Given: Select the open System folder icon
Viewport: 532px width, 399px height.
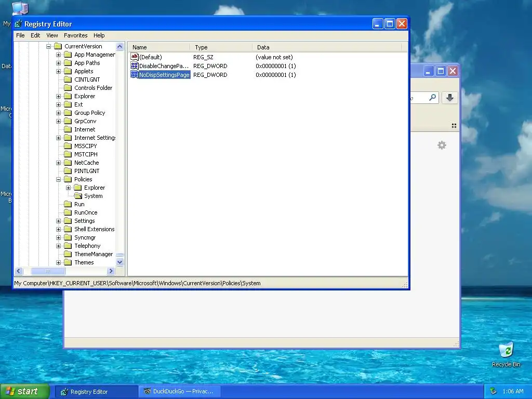Looking at the screenshot, I should [x=78, y=196].
